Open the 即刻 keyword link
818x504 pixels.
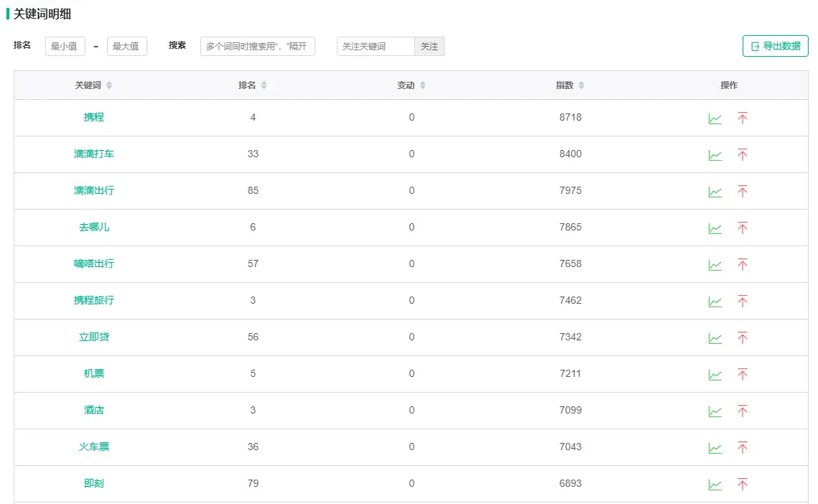[x=94, y=483]
